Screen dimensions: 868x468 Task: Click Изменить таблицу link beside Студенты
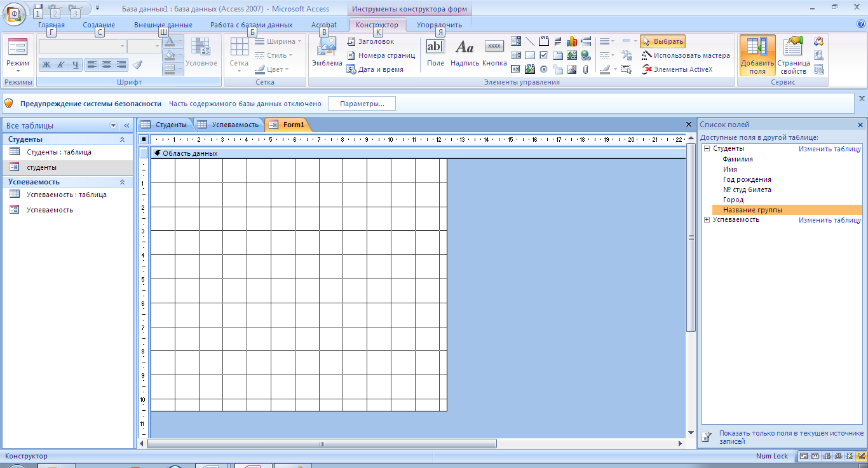[x=830, y=149]
